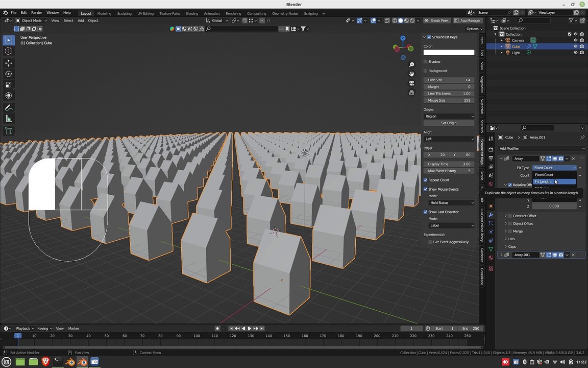Open Modifier properties wrench tab

(491, 215)
